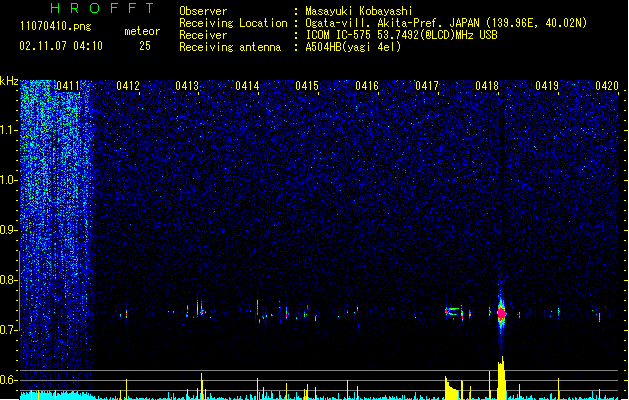Viewport: 629px width, 400px height.
Task: Select observer name Masayuki Kobayashi
Action: click(359, 11)
